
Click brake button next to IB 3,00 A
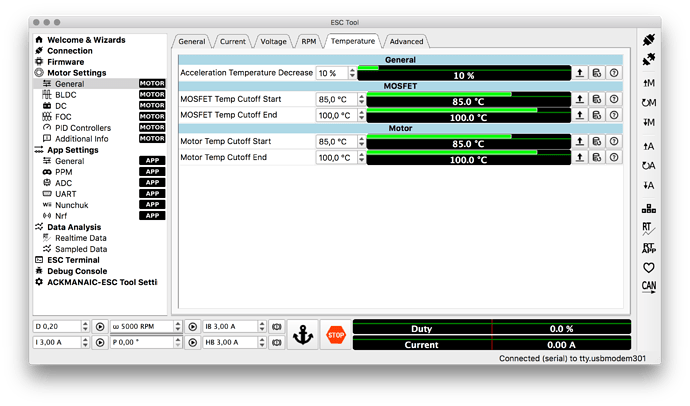pos(277,327)
